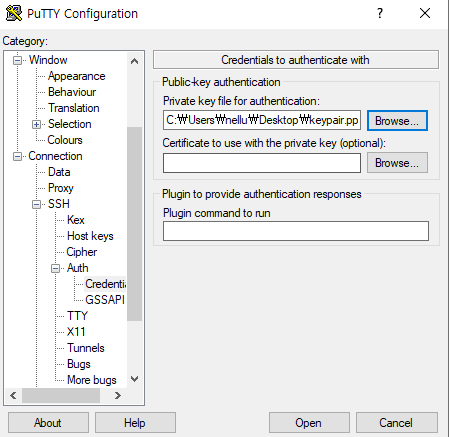
Task: Collapse the SSH tree node
Action: click(36, 204)
